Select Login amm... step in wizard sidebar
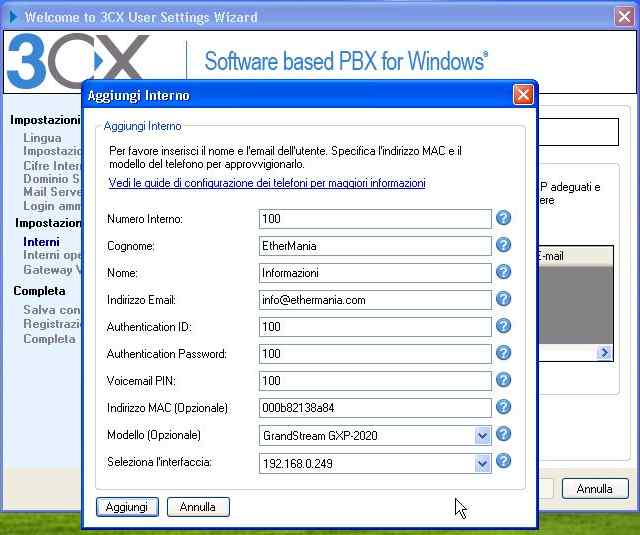The height and width of the screenshot is (535, 640). coord(52,206)
